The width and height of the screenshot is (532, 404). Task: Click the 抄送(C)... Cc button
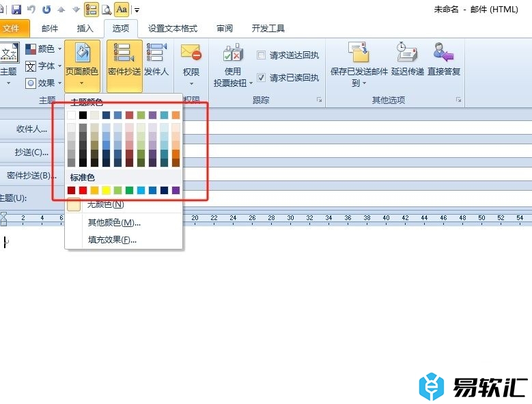point(31,152)
